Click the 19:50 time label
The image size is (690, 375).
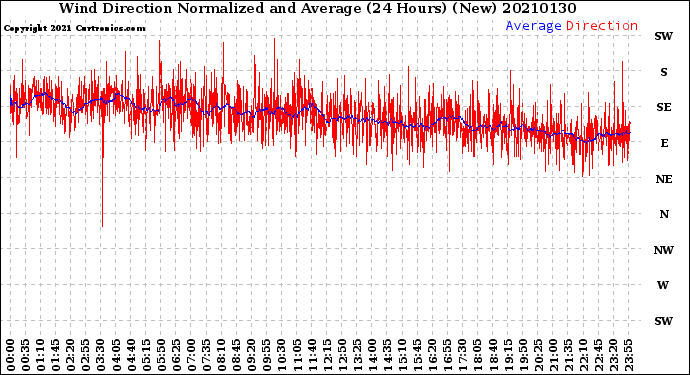pos(522,355)
